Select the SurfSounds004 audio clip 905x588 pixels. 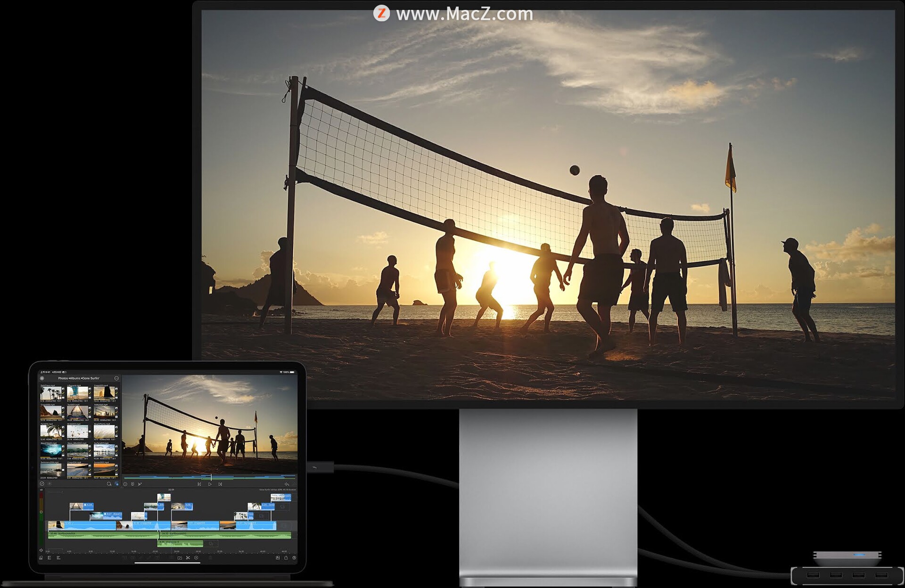104,535
